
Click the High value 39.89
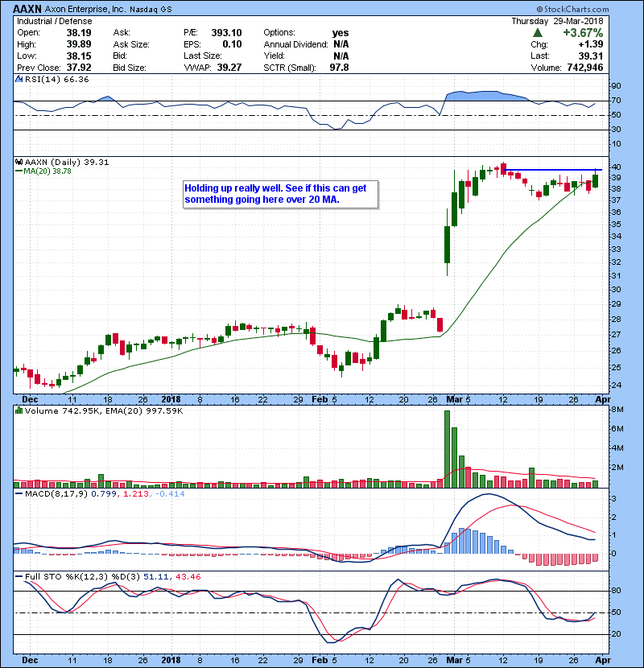pos(79,44)
